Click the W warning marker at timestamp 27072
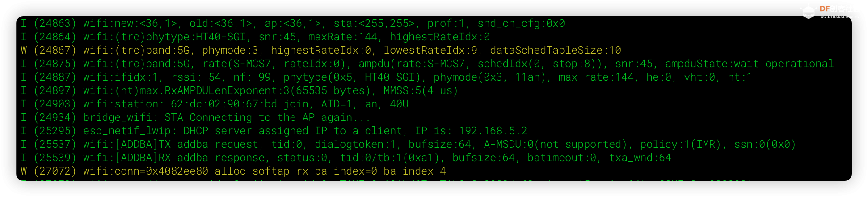868x197 pixels. point(24,171)
